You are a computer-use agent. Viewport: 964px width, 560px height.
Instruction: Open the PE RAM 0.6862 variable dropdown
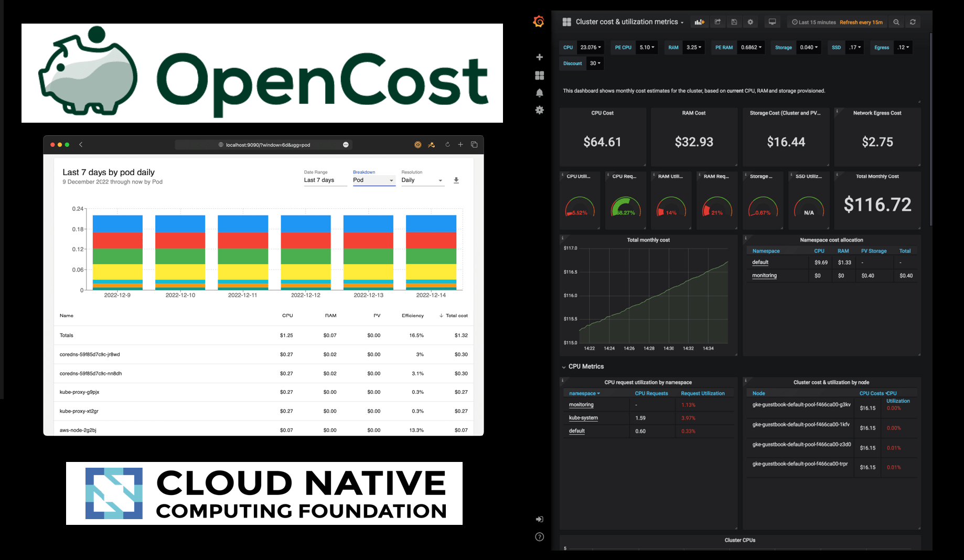[x=751, y=48]
